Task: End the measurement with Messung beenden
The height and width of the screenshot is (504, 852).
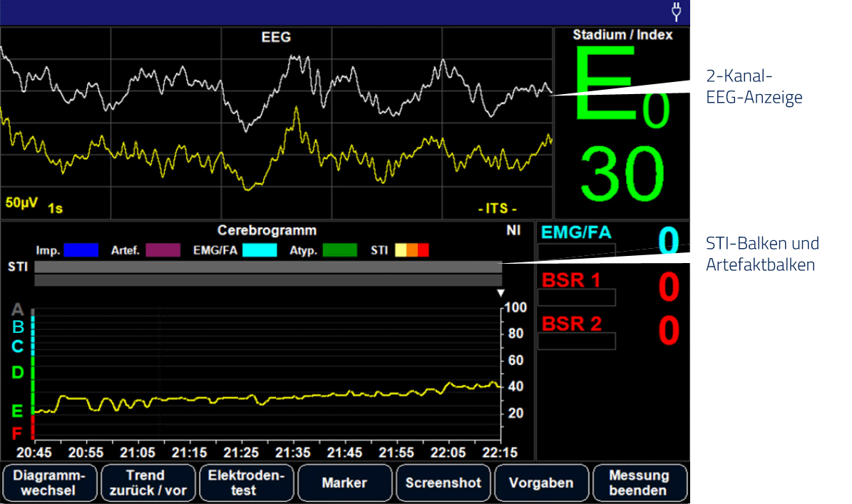Action: [x=639, y=483]
